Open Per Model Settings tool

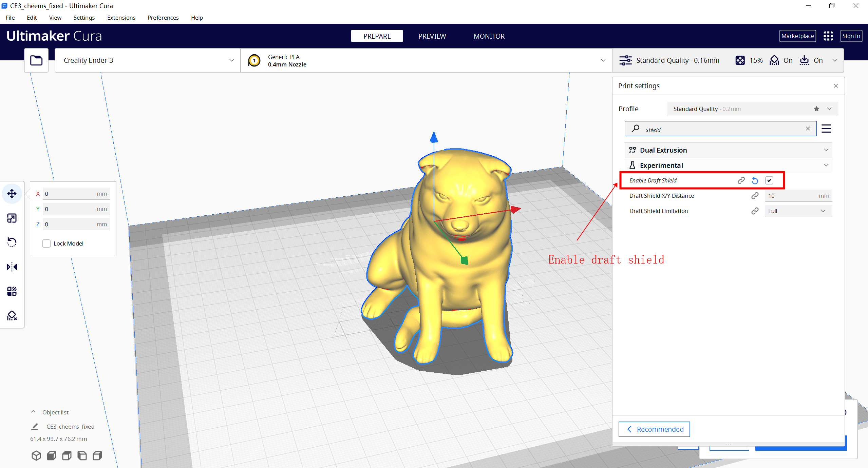pos(12,291)
